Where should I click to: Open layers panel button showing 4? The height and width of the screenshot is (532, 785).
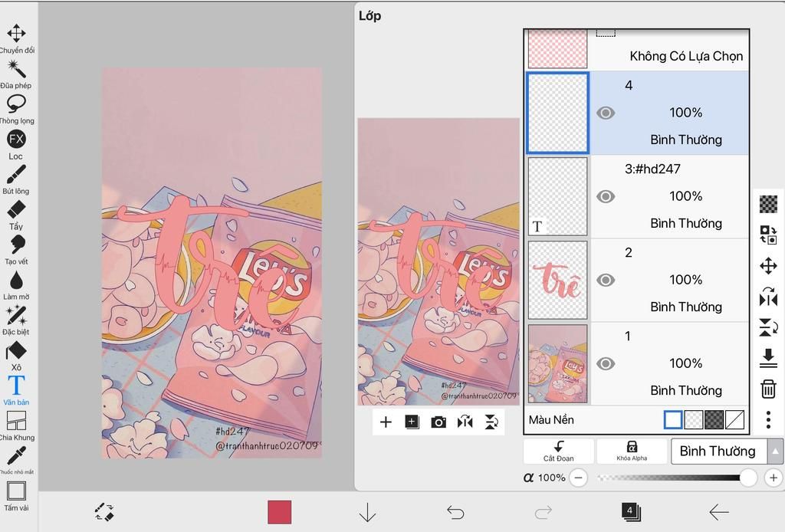pyautogui.click(x=631, y=512)
